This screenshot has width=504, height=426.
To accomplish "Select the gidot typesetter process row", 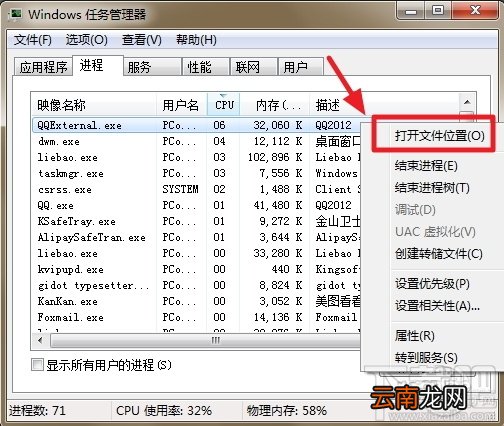I will (197, 285).
